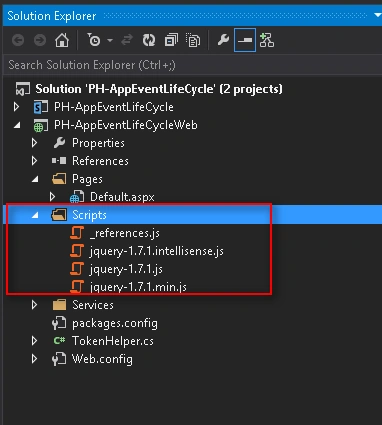The width and height of the screenshot is (382, 425).
Task: Click the Default.aspx page icon
Action: (77, 197)
